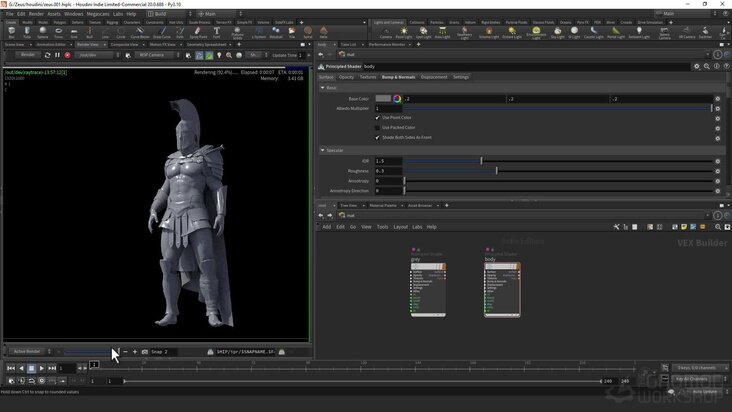Open Base Color picker wheel
This screenshot has width=732, height=412.
click(397, 98)
